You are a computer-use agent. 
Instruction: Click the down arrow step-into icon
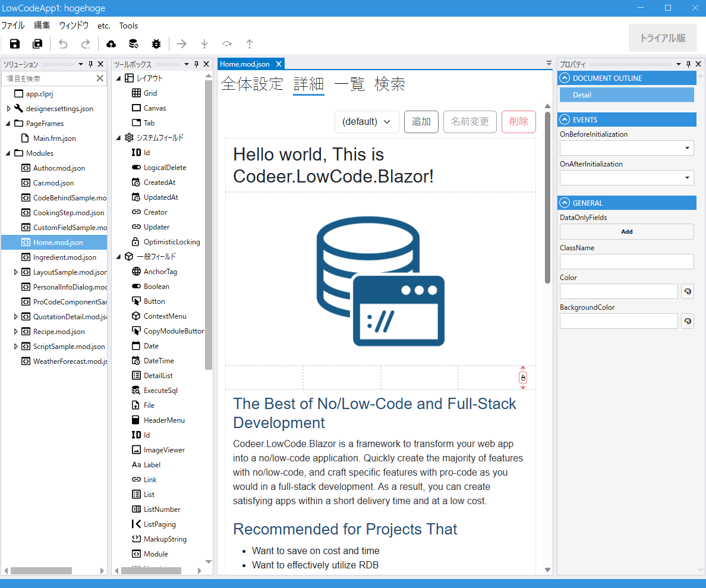pos(204,44)
